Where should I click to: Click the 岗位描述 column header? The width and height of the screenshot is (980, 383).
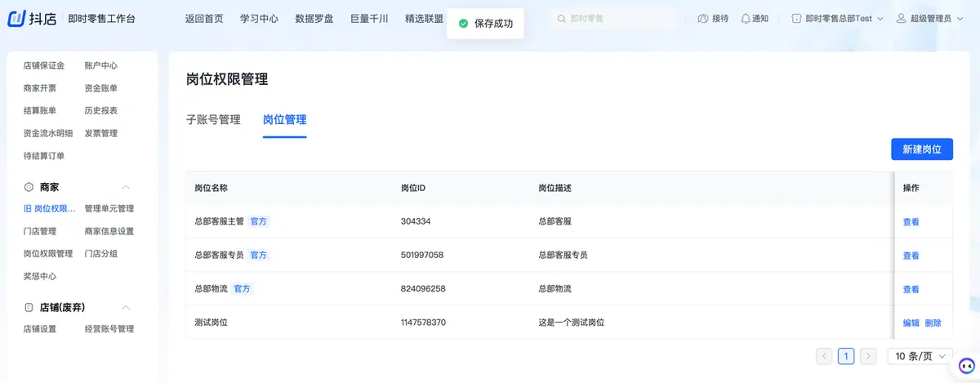pyautogui.click(x=555, y=188)
